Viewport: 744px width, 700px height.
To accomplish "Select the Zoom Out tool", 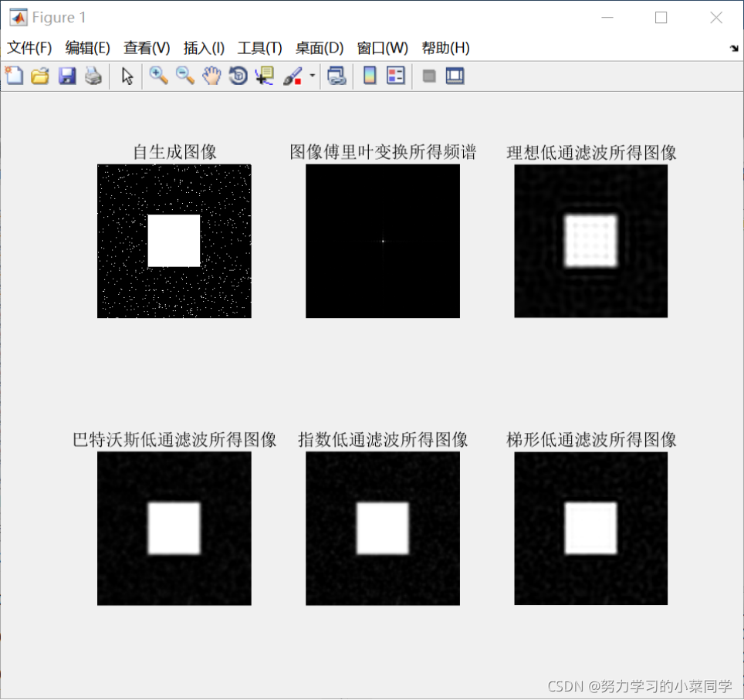I will click(185, 76).
